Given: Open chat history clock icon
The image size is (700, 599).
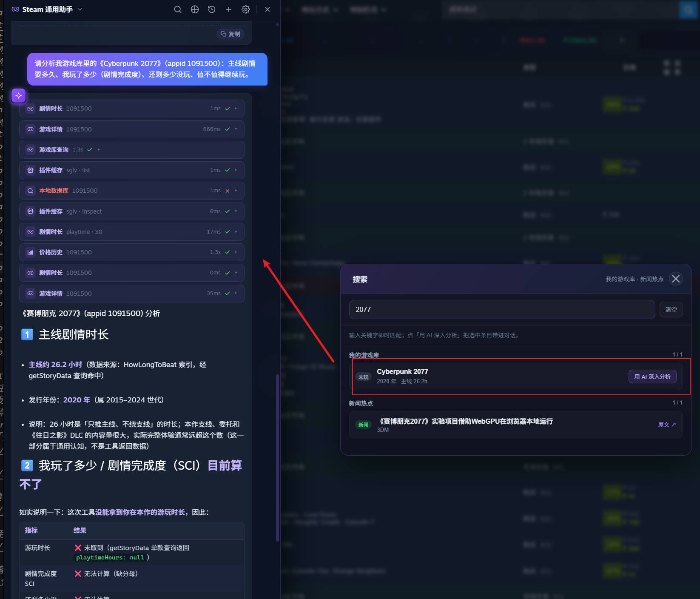Looking at the screenshot, I should click(212, 9).
